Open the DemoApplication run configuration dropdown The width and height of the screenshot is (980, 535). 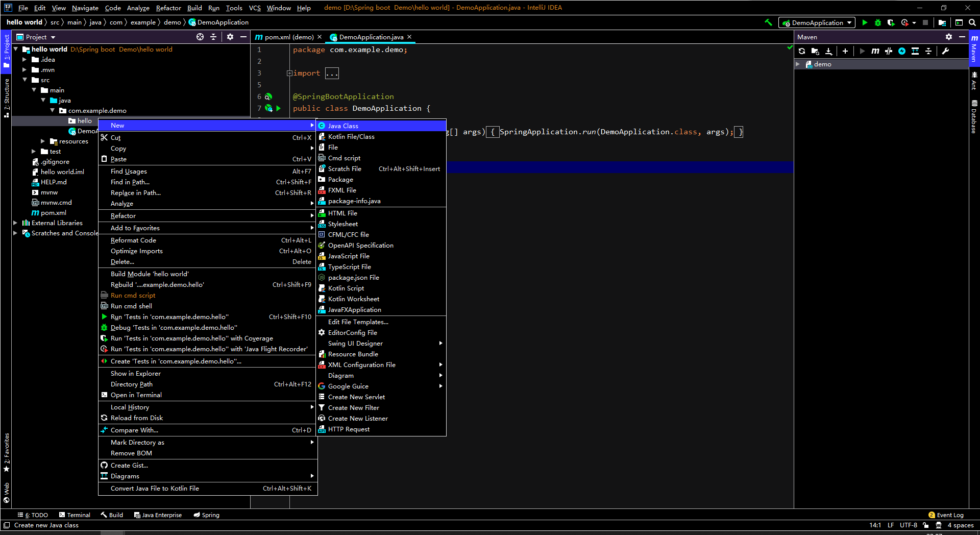click(x=817, y=22)
